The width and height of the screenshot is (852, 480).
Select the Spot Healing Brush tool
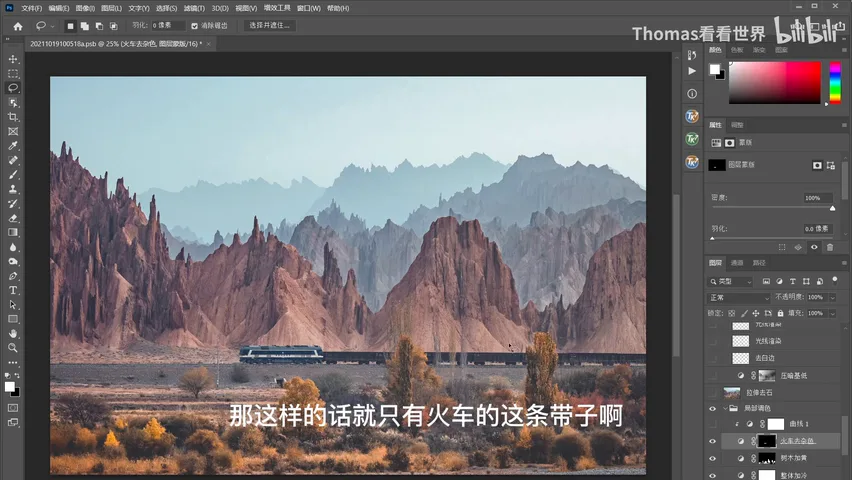[13, 160]
